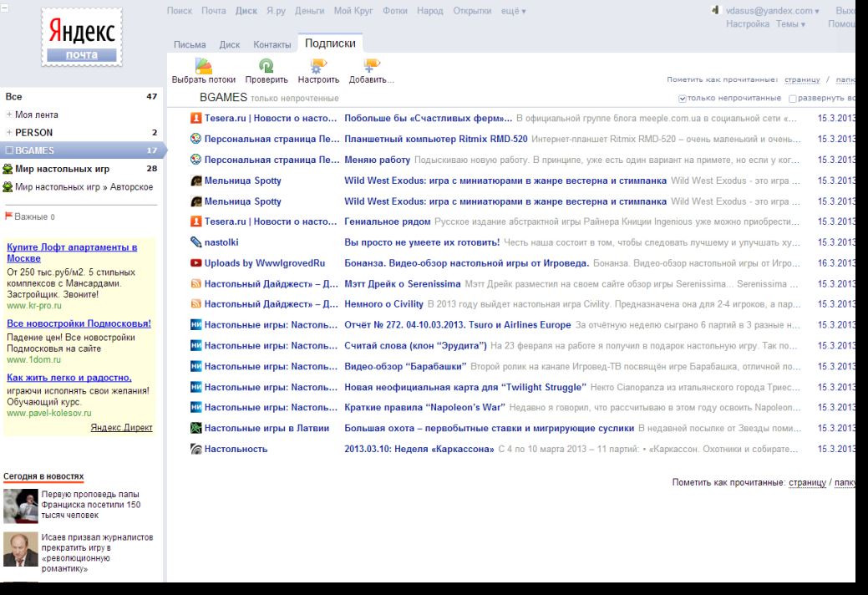Open the «Купите Лофт апартаменты в Москве» ad

[72, 252]
